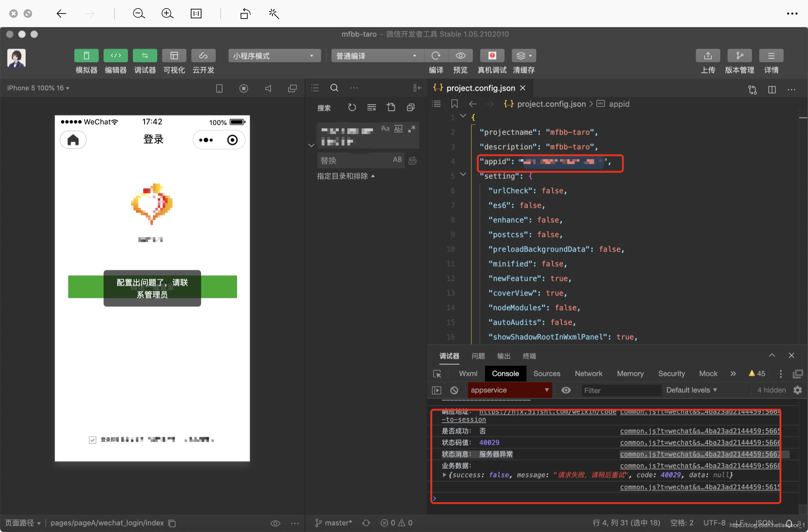
Task: Switch to the 终端 terminal tab
Action: [529, 356]
